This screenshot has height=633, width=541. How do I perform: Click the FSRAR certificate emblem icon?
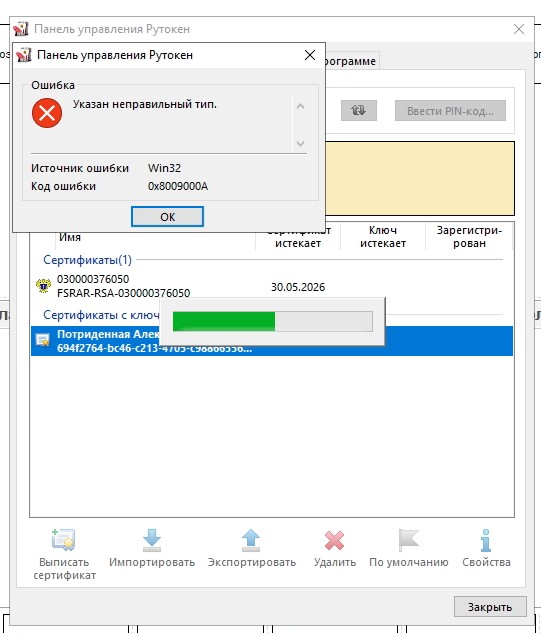point(43,286)
